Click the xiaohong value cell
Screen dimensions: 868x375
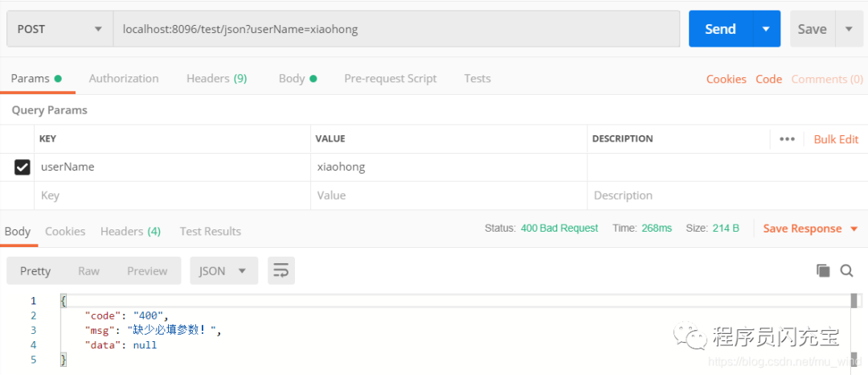[449, 167]
